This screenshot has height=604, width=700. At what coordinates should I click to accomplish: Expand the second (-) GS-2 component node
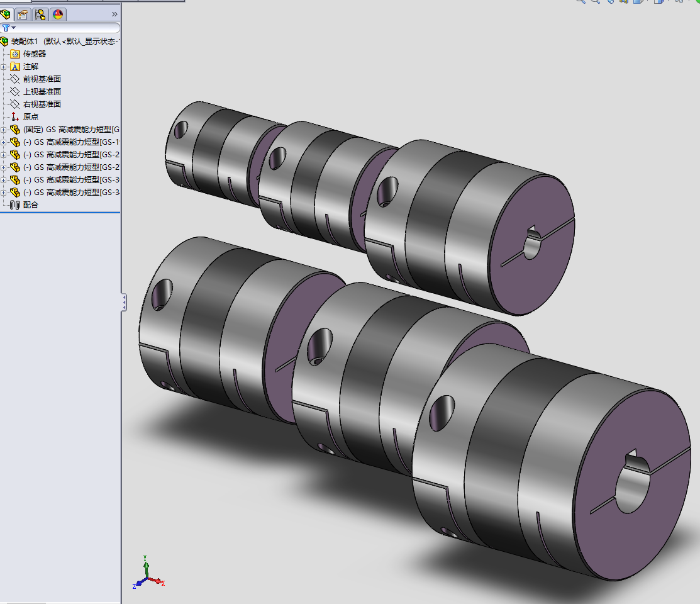[4, 167]
